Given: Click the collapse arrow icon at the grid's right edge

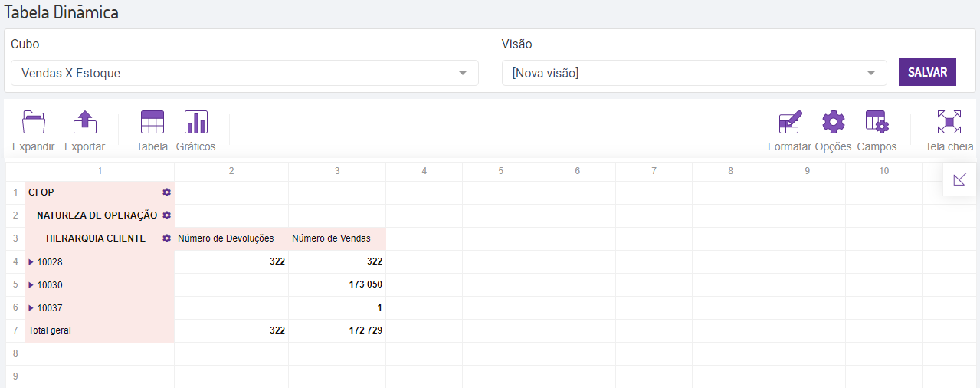Looking at the screenshot, I should 959,179.
